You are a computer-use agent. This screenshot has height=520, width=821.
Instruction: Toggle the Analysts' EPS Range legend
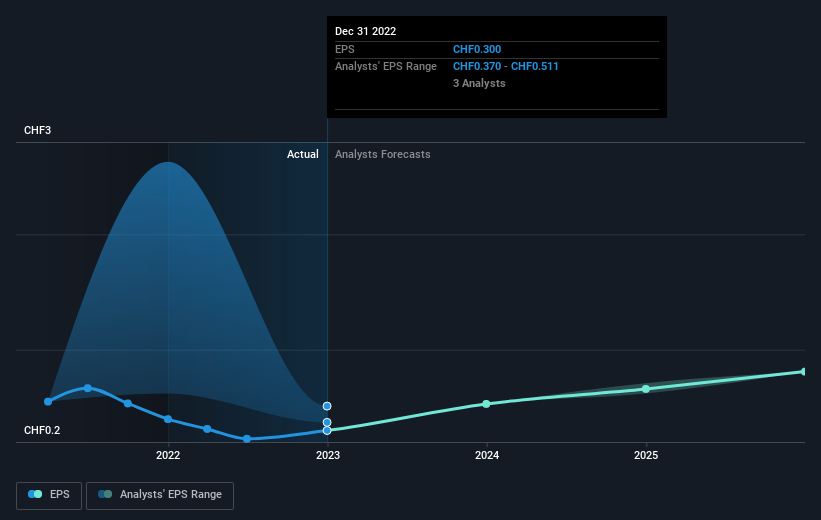160,495
